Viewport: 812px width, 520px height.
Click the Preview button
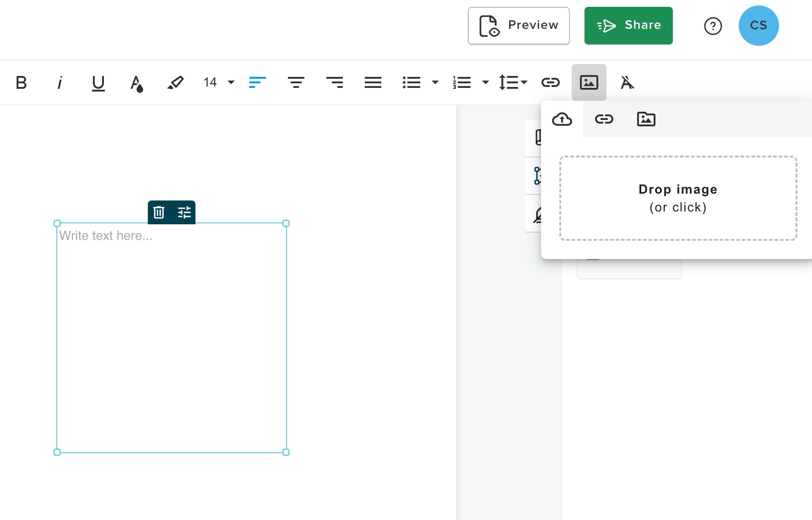tap(519, 26)
